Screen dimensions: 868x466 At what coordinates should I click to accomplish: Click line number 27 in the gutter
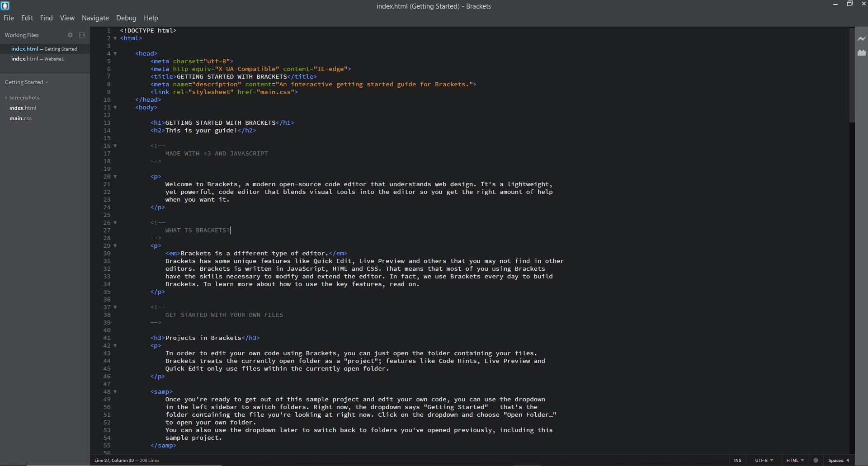click(x=107, y=231)
